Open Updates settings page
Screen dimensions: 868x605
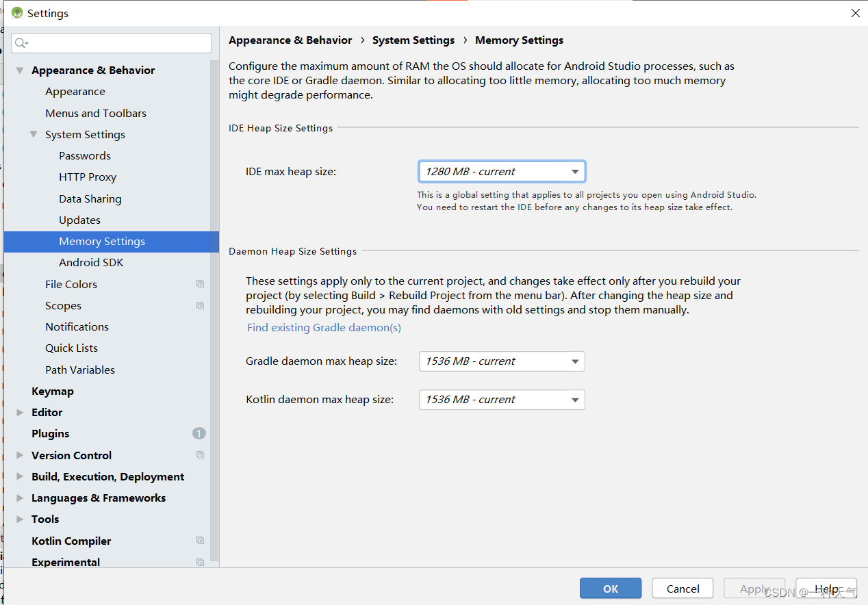point(79,220)
